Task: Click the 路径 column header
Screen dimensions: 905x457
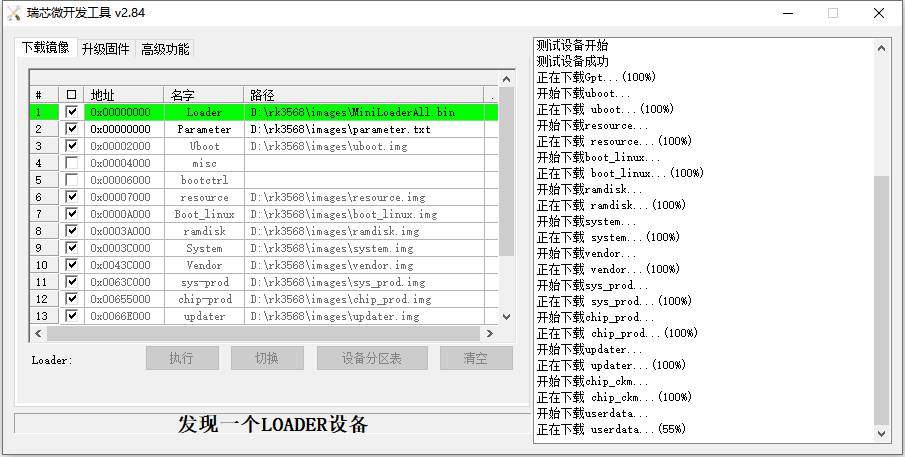Action: click(363, 95)
